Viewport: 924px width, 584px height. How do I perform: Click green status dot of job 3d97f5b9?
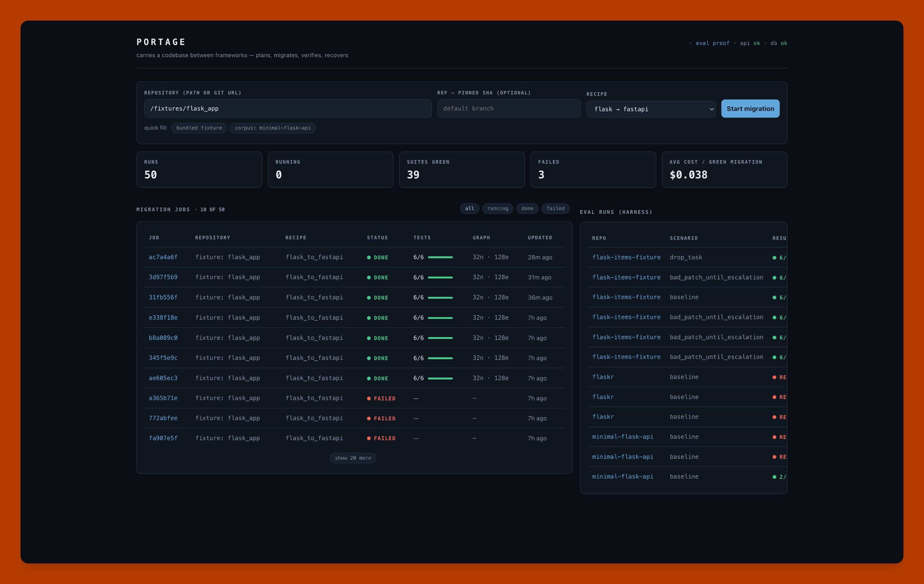369,278
